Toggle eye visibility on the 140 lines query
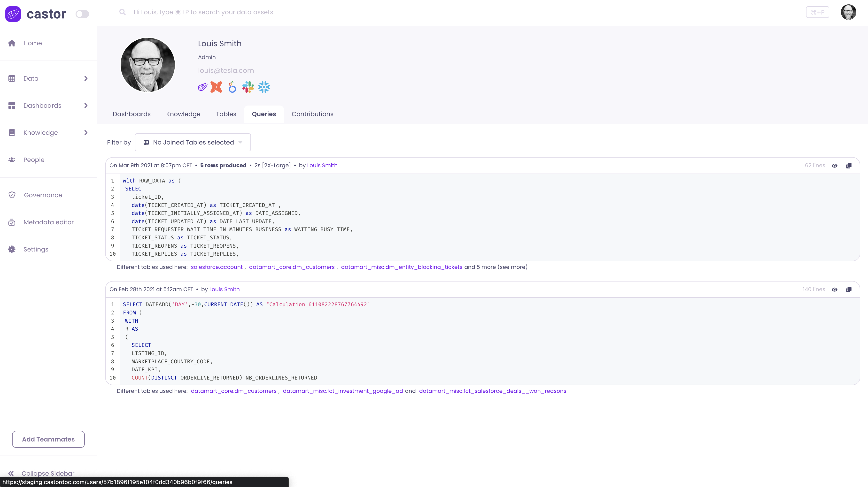Screen dimensions: 868x487 coord(835,290)
